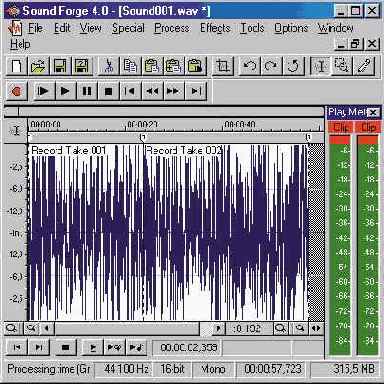Pause playback in transport toolbar
384x384 pixels.
click(87, 91)
